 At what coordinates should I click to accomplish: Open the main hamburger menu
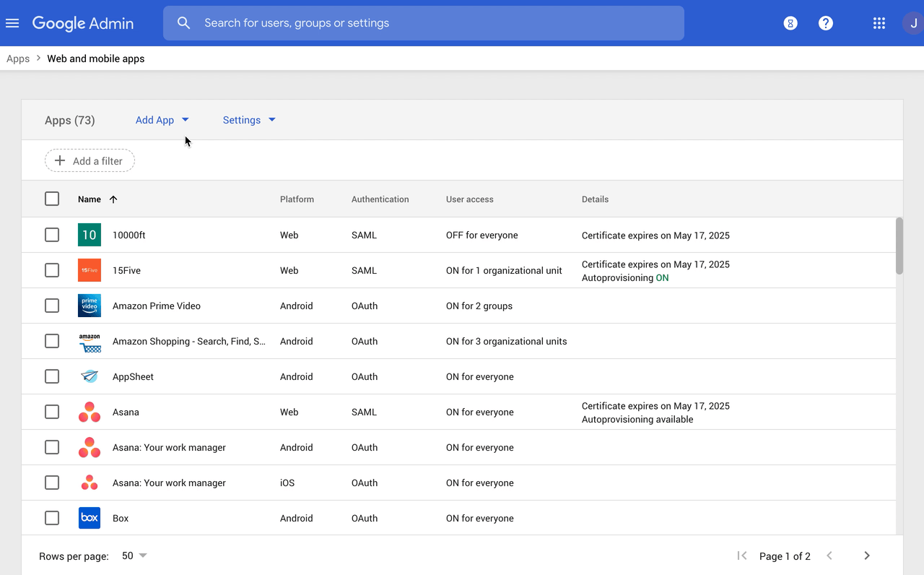(12, 23)
